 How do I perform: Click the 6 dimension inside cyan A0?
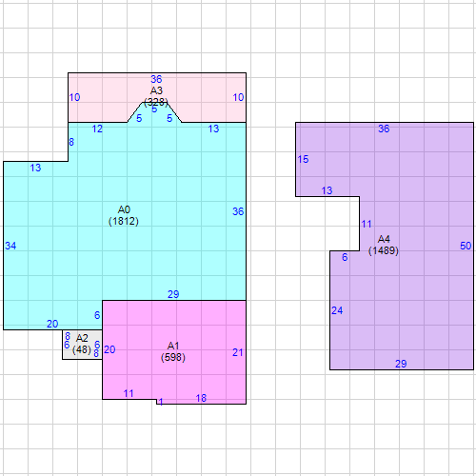pos(97,315)
